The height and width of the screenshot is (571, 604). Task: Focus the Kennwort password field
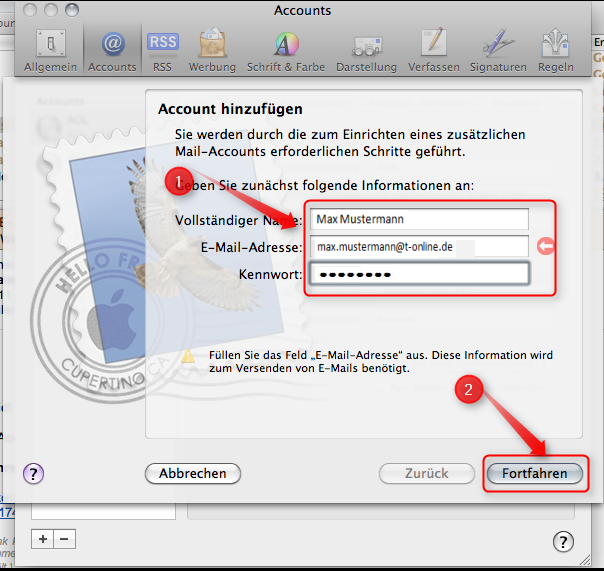click(x=419, y=274)
